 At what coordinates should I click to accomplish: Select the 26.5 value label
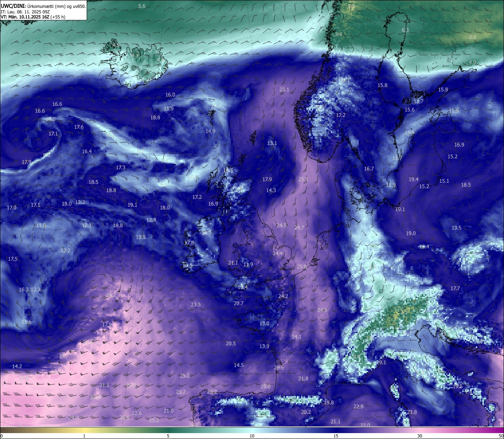click(x=279, y=368)
